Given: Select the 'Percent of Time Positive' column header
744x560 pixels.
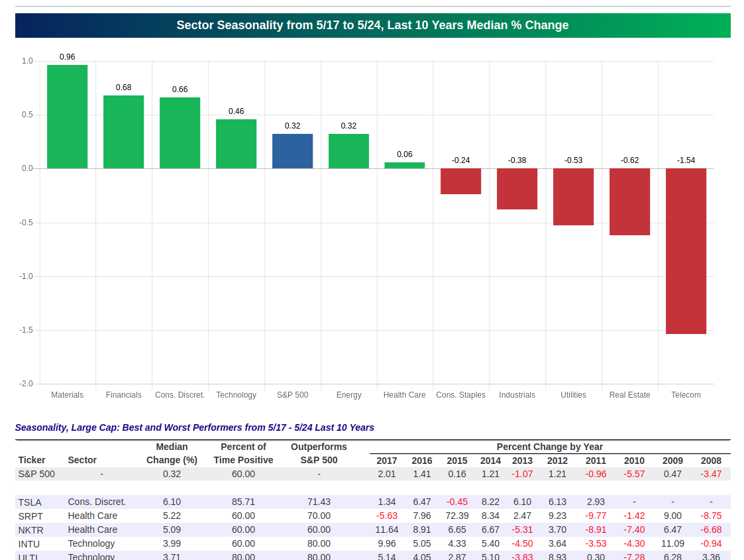Looking at the screenshot, I should [x=243, y=453].
